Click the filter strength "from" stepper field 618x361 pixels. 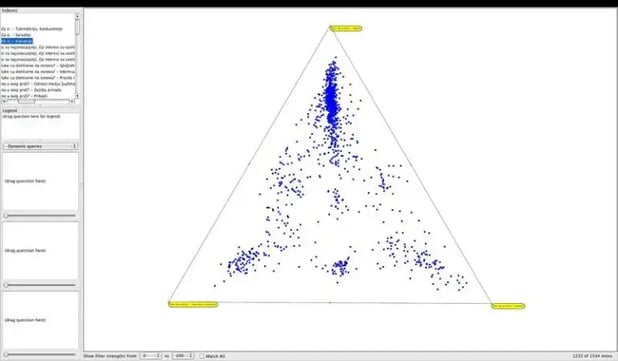[151, 356]
